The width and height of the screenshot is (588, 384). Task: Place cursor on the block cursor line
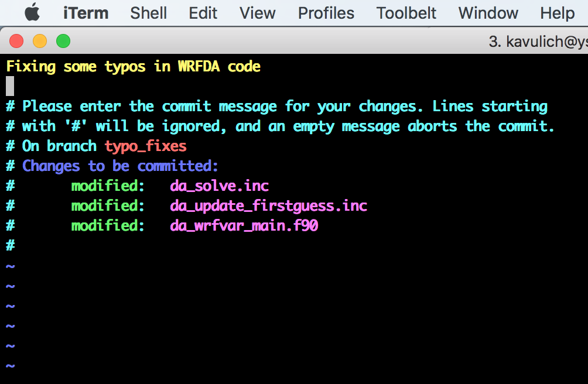10,87
